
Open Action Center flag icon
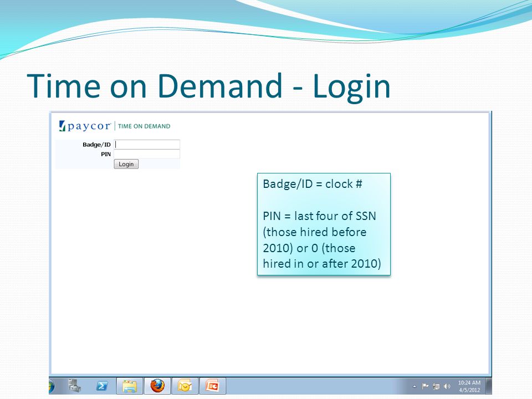click(425, 386)
